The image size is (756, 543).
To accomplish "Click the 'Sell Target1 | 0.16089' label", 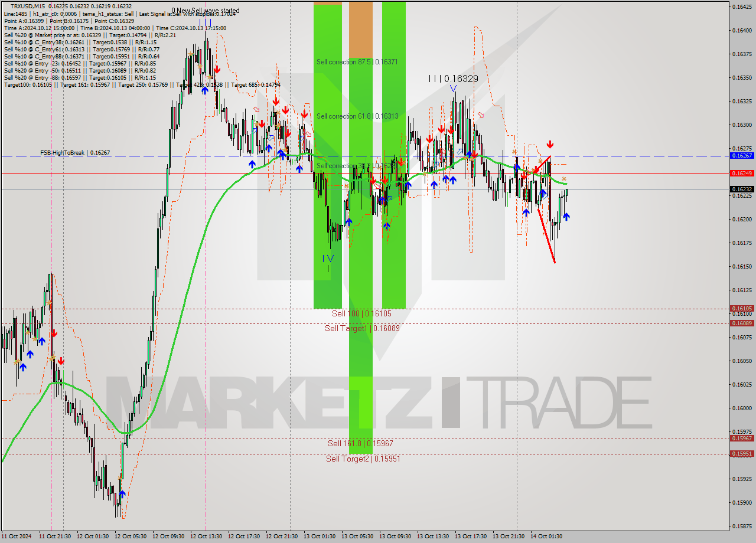I will coord(362,328).
